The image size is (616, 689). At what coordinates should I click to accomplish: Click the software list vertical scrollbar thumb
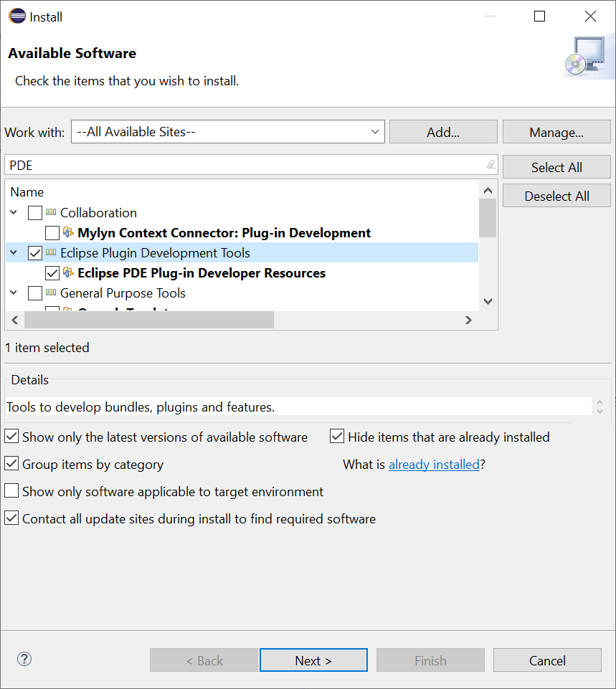coord(488,218)
